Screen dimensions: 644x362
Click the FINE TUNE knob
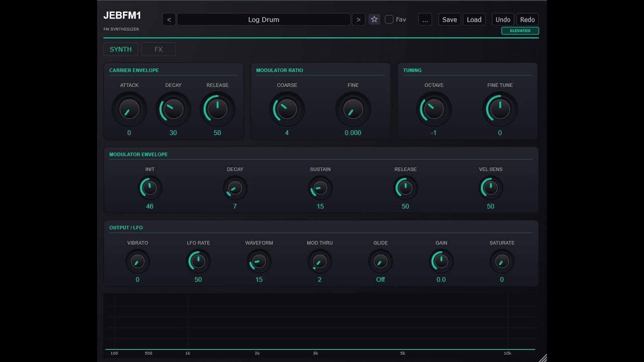[500, 109]
